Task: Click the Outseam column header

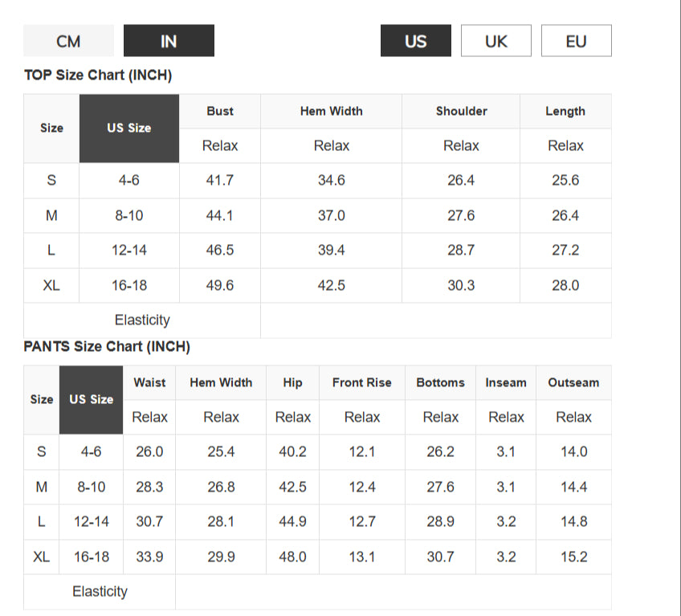Action: click(573, 383)
